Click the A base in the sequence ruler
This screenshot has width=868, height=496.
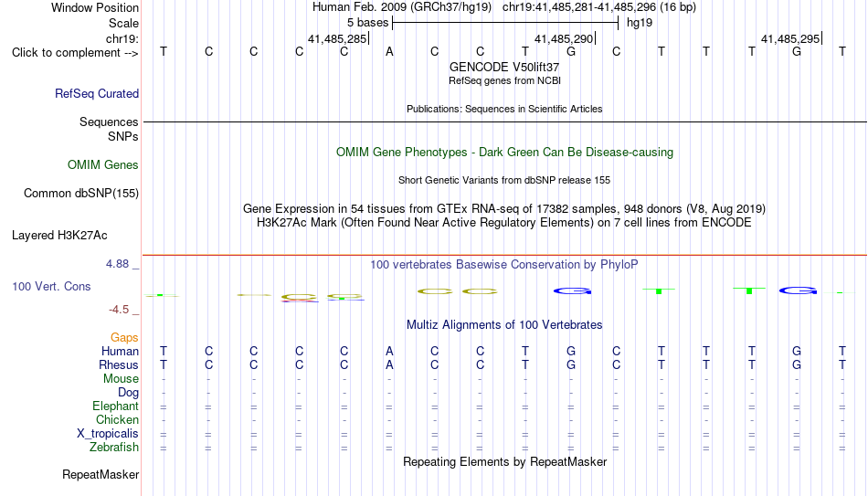pos(389,52)
